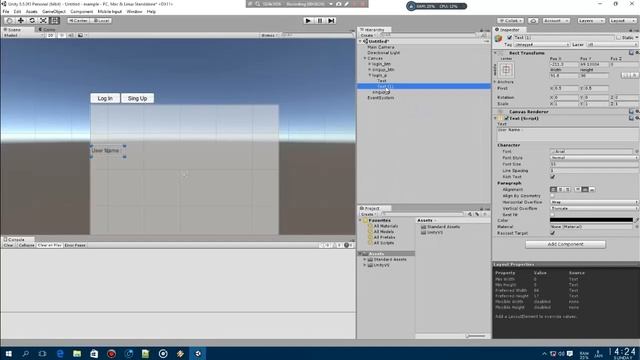Select EventSystem in Hierarchy
The width and height of the screenshot is (640, 360).
click(x=380, y=98)
